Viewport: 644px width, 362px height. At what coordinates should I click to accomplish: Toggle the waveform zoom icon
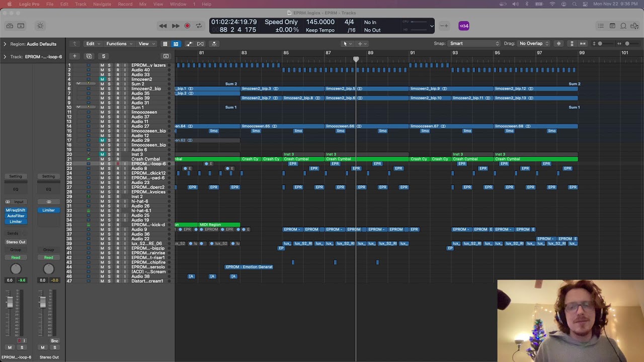[x=558, y=44]
